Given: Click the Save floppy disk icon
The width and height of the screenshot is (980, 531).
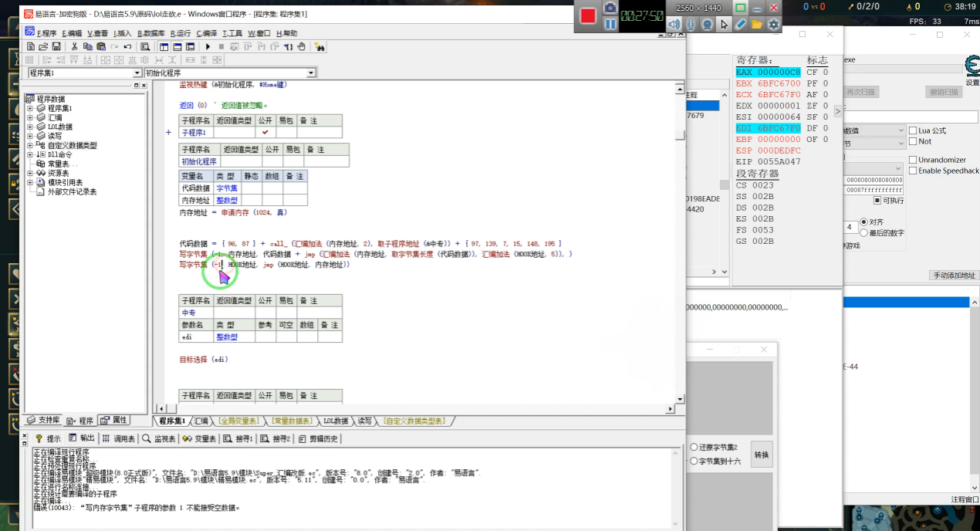Looking at the screenshot, I should tap(56, 47).
